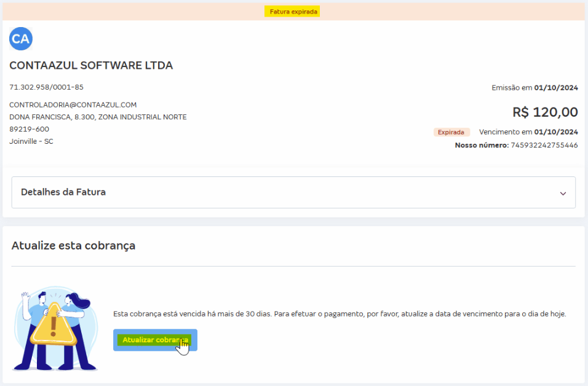Screen dimensions: 588x386
Task: Select the Fatura expirada banner label
Action: 292,12
